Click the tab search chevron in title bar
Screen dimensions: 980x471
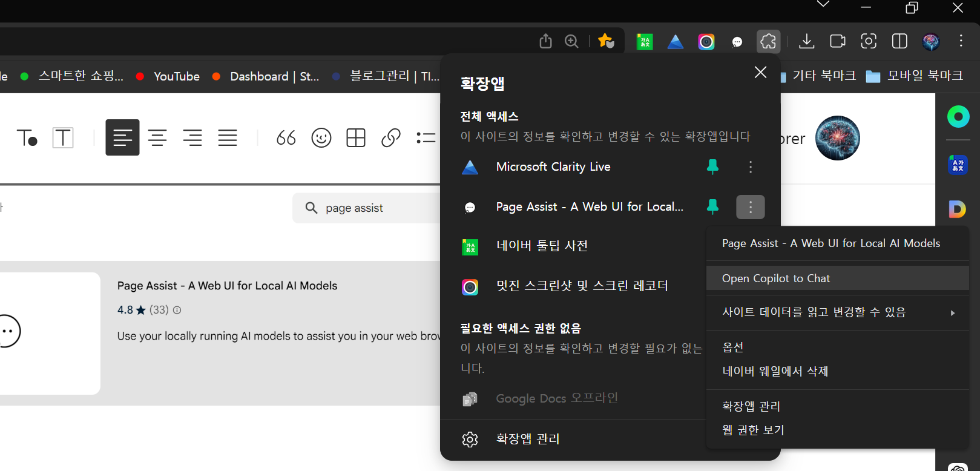(x=823, y=4)
